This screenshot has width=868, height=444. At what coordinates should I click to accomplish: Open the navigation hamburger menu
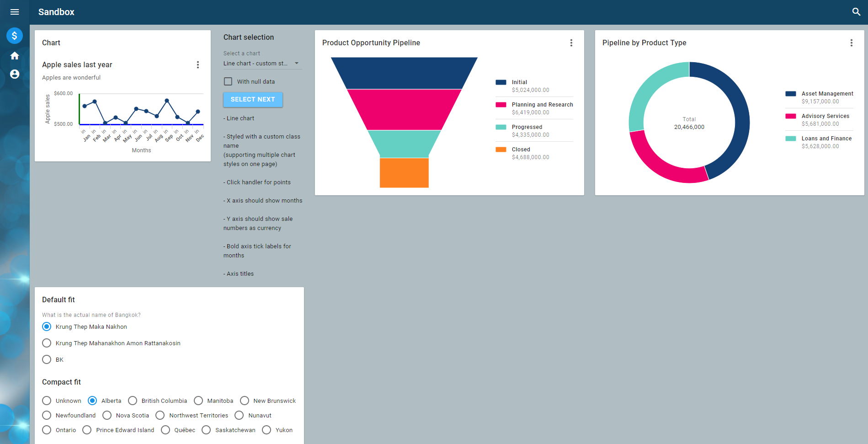pos(14,12)
